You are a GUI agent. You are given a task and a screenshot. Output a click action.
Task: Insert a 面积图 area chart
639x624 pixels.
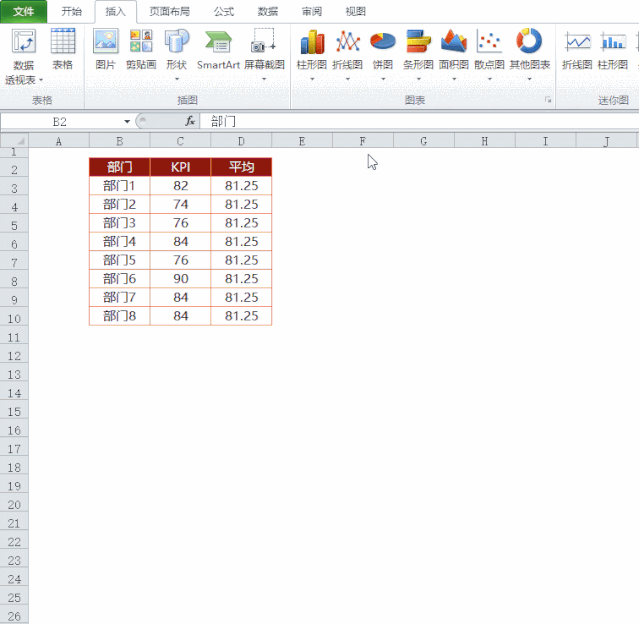454,42
